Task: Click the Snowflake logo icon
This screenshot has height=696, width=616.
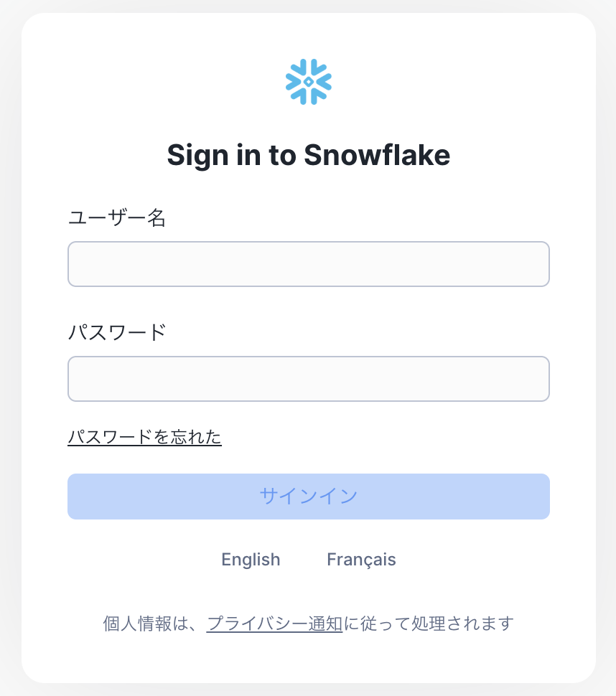Action: (308, 82)
